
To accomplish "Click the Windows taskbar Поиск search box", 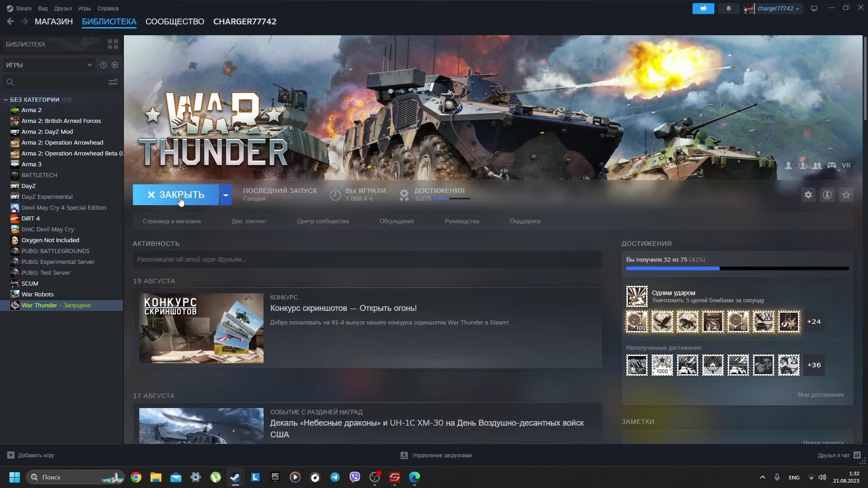I will tap(75, 477).
